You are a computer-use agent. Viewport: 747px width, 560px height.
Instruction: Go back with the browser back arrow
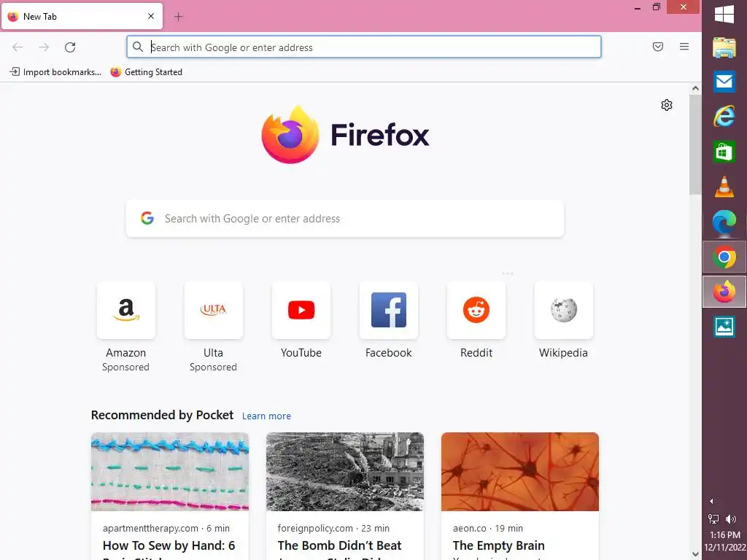pyautogui.click(x=18, y=47)
